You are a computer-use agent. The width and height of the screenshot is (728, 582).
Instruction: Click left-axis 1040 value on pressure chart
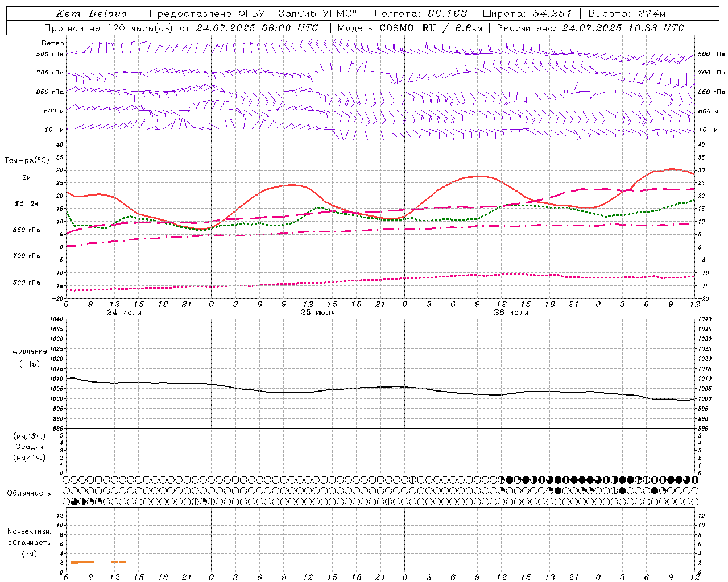click(57, 319)
